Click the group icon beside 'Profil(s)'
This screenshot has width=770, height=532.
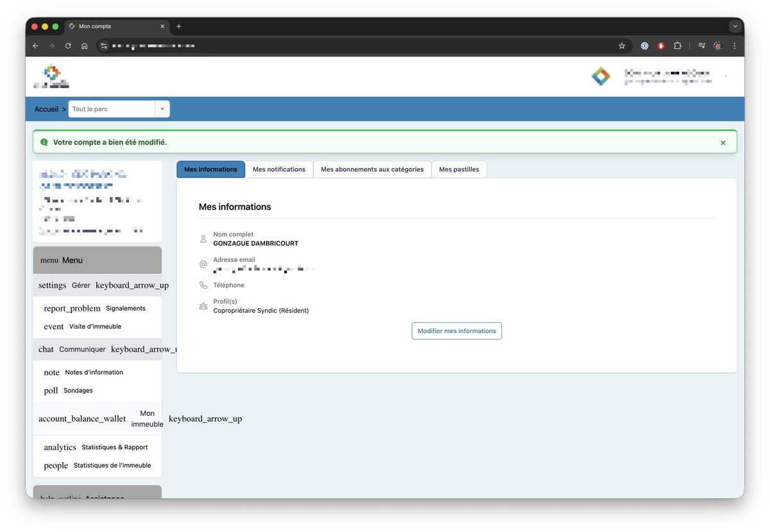pos(203,306)
